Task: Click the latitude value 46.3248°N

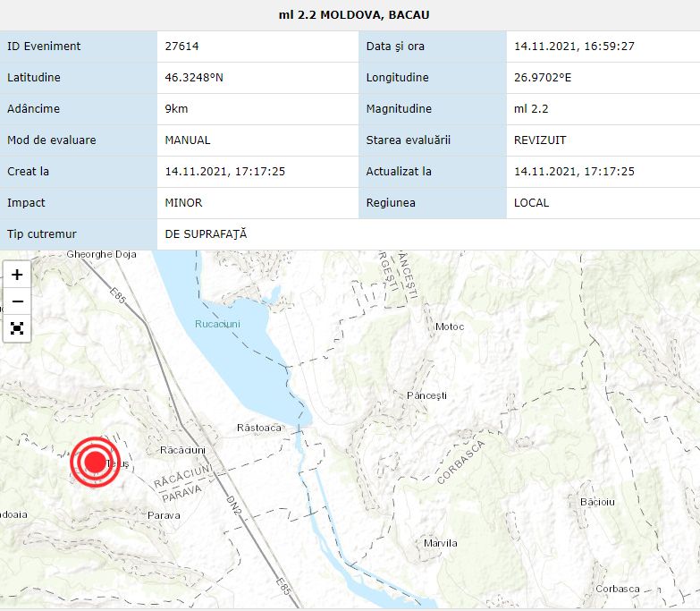Action: tap(194, 78)
